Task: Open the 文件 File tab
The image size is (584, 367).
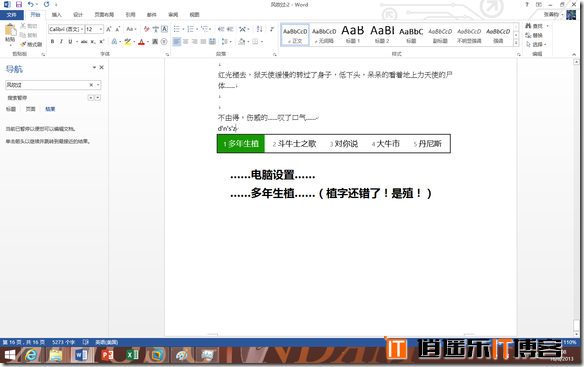Action: [x=12, y=15]
